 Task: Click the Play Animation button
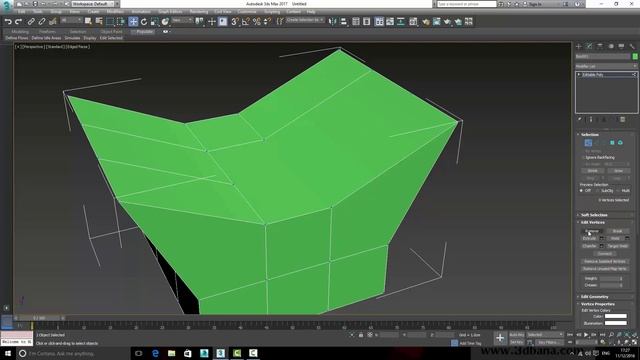[586, 335]
